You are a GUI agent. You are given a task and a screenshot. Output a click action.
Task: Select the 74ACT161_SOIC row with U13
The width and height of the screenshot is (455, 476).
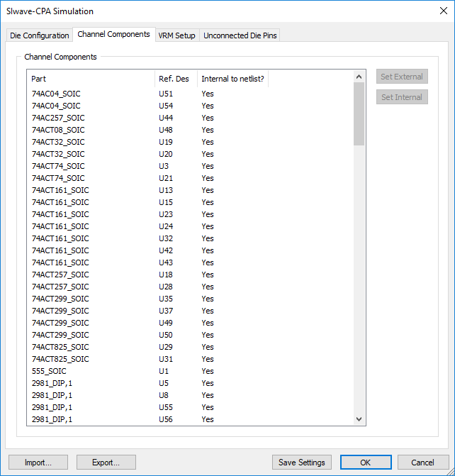[x=190, y=190]
